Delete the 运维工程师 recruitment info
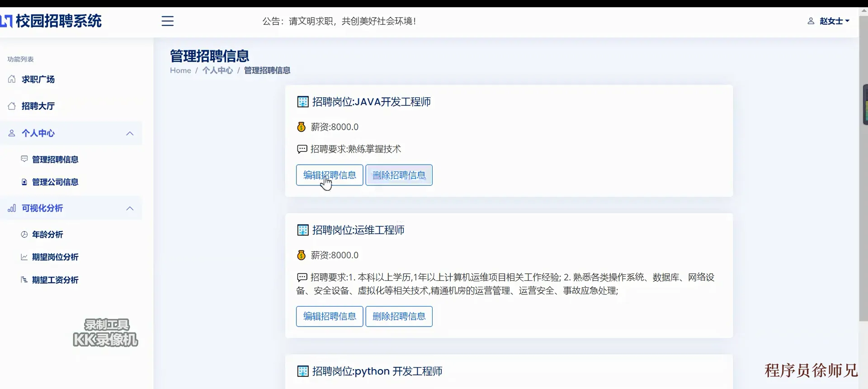868x389 pixels. (399, 316)
